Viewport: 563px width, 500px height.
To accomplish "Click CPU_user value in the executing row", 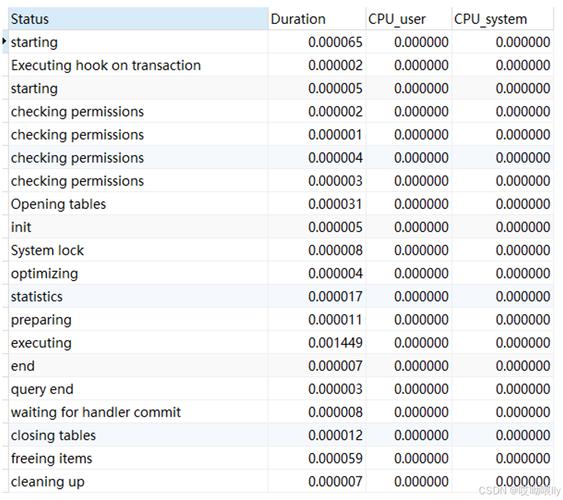I will tap(421, 343).
